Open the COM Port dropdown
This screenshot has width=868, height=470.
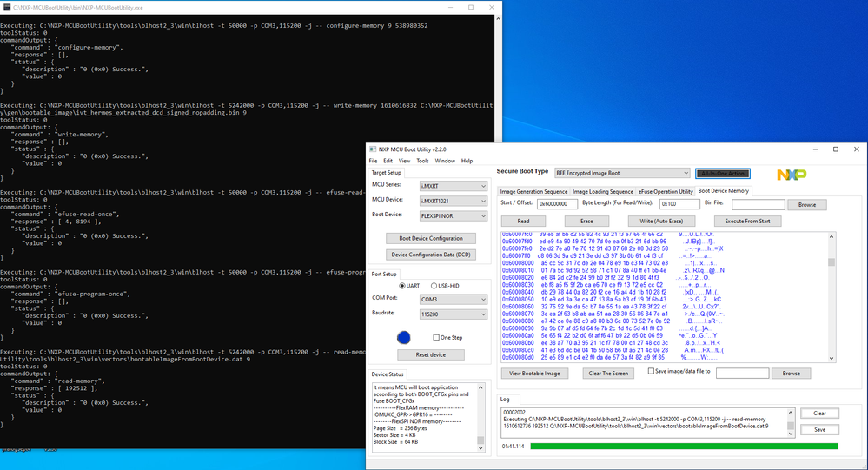(x=454, y=300)
